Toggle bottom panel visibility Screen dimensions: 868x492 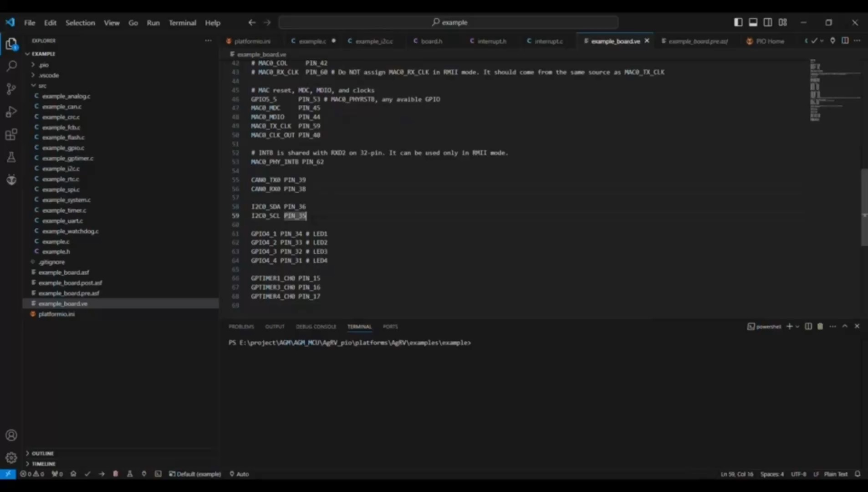[x=753, y=22]
